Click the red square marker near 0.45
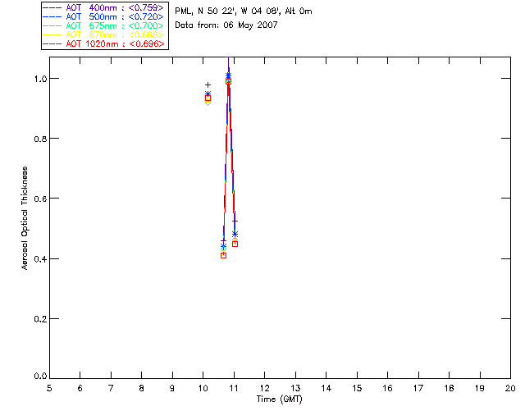The height and width of the screenshot is (420, 525). pos(235,244)
